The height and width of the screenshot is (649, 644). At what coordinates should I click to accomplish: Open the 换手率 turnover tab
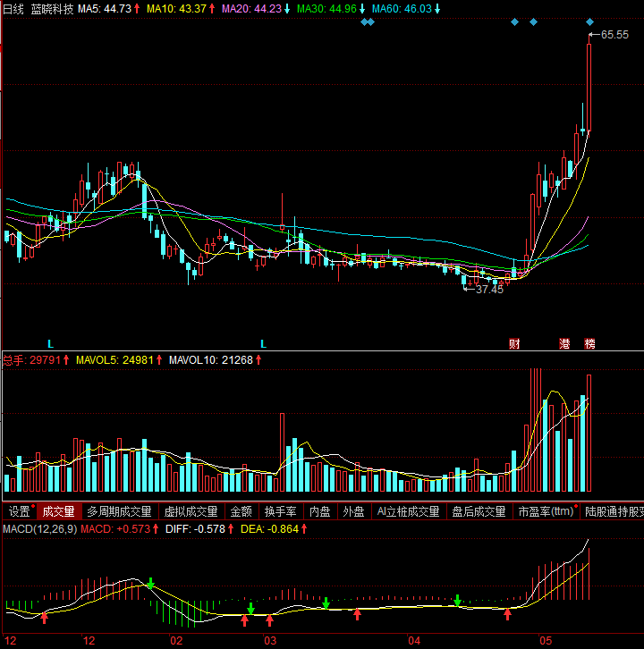pyautogui.click(x=280, y=512)
